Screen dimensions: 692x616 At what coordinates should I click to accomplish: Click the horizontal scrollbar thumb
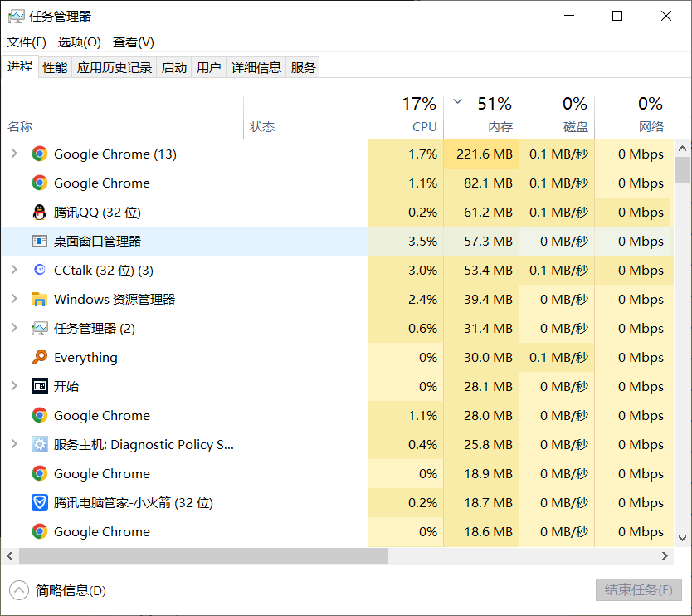203,555
